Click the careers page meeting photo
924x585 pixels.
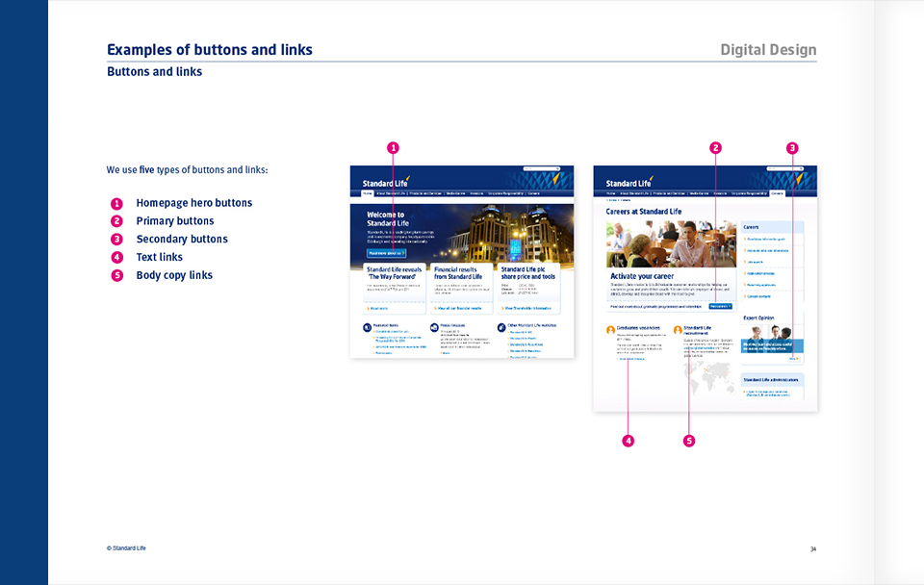pyautogui.click(x=671, y=243)
